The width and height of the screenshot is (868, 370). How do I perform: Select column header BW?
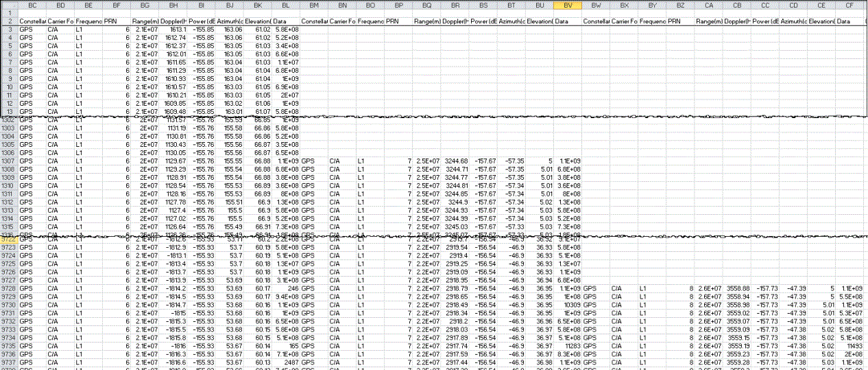point(596,5)
